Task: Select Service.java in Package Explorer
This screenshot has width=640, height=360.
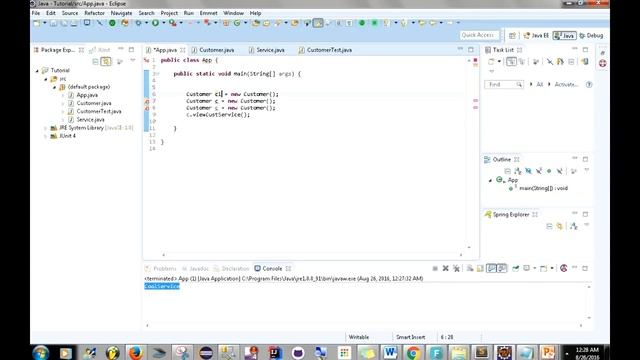Action: click(x=91, y=120)
